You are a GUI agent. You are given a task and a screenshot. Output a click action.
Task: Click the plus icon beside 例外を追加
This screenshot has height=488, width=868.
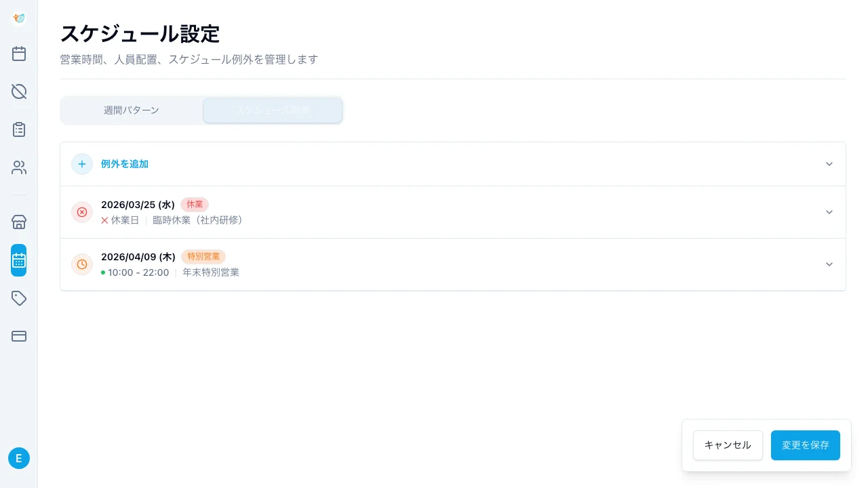[82, 164]
